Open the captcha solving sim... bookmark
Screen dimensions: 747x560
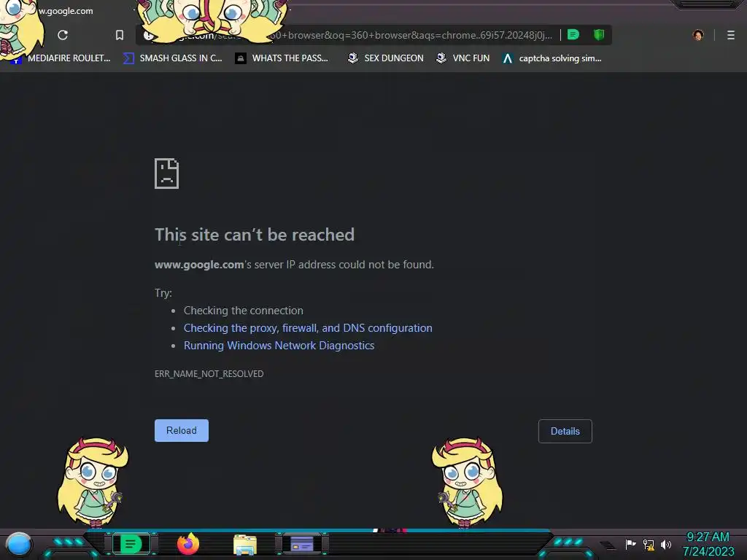click(x=553, y=58)
